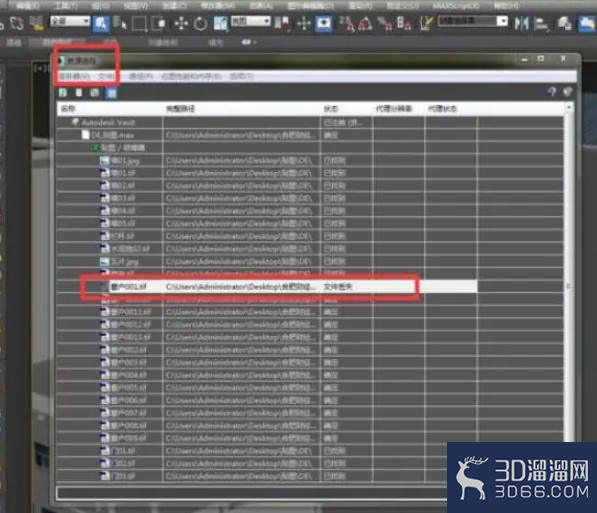
Task: Activate the Select Object tool in main toolbar
Action: coord(101,23)
